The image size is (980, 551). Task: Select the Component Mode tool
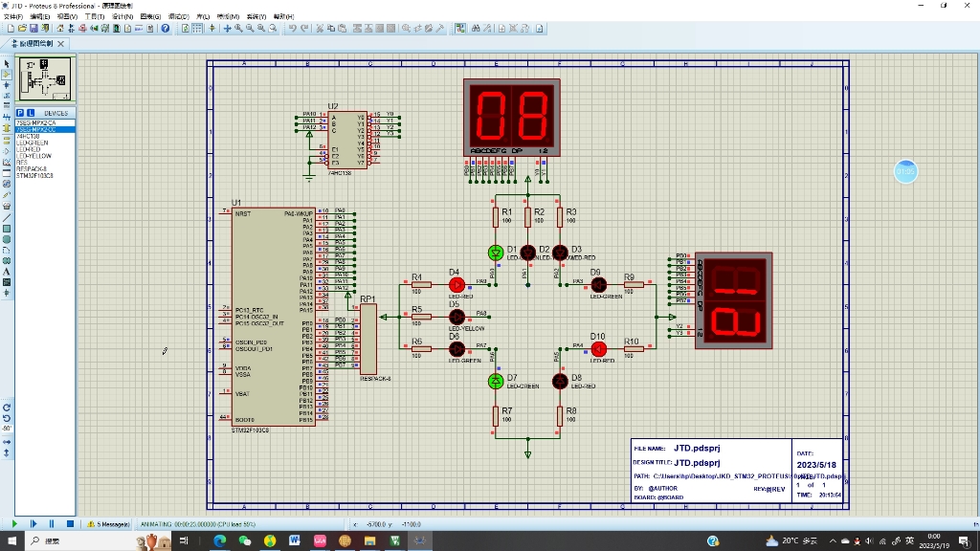click(x=7, y=75)
